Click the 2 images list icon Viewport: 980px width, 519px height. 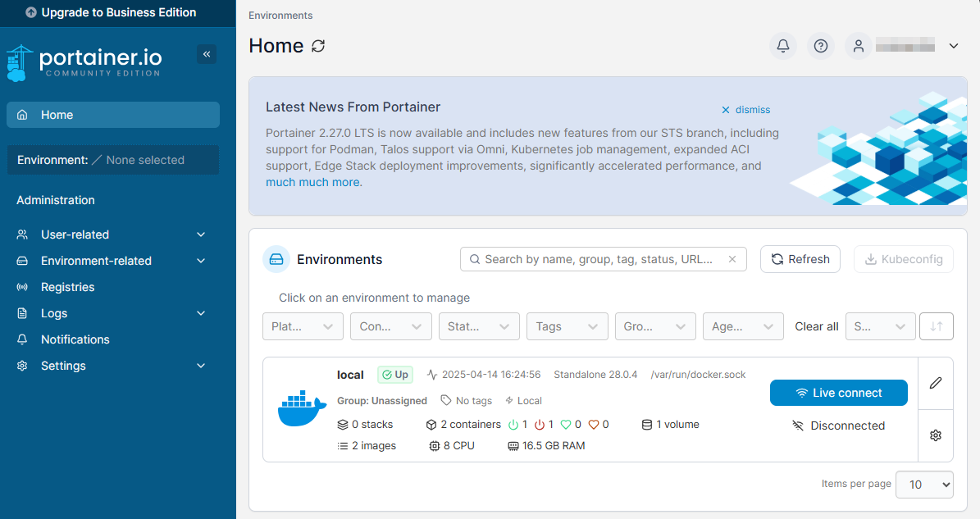[x=343, y=446]
